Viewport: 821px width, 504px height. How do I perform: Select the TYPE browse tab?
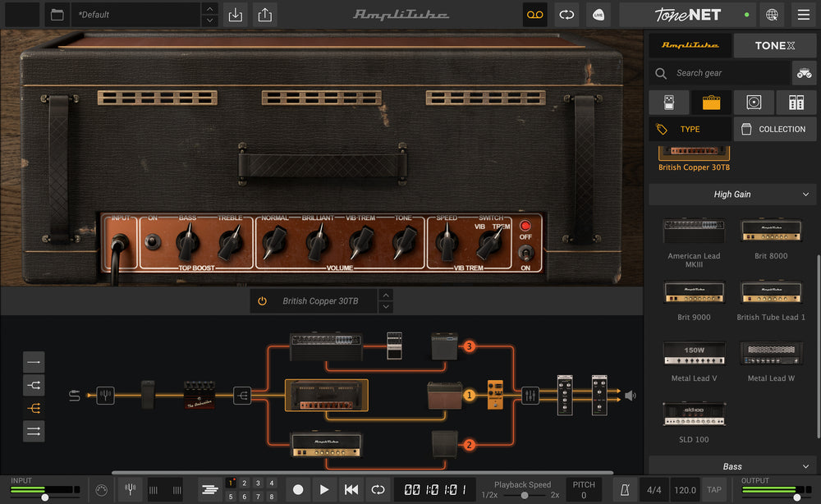click(x=690, y=129)
